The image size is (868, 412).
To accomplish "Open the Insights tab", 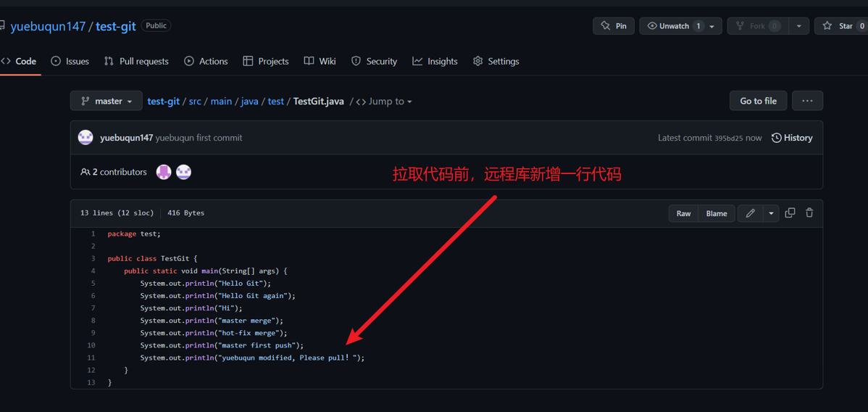I will point(435,62).
